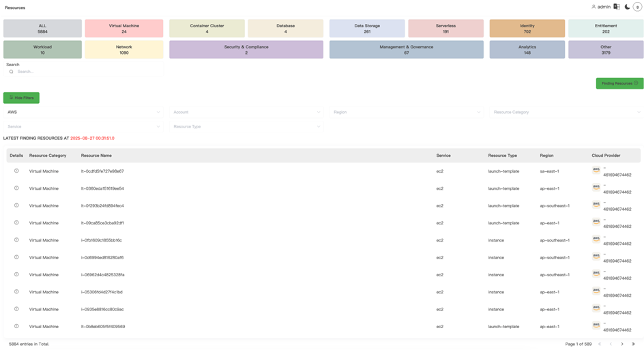The height and width of the screenshot is (350, 644).
Task: Click AWS logo in first table row
Action: (596, 171)
